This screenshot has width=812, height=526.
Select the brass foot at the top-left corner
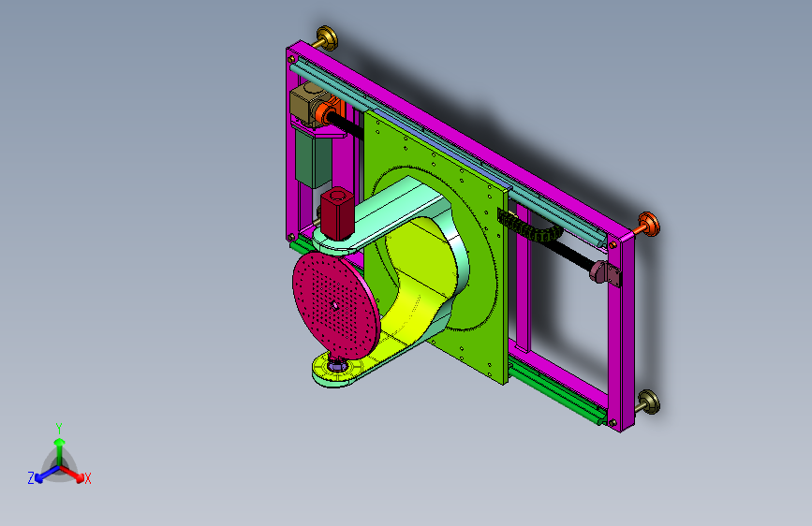[x=326, y=38]
